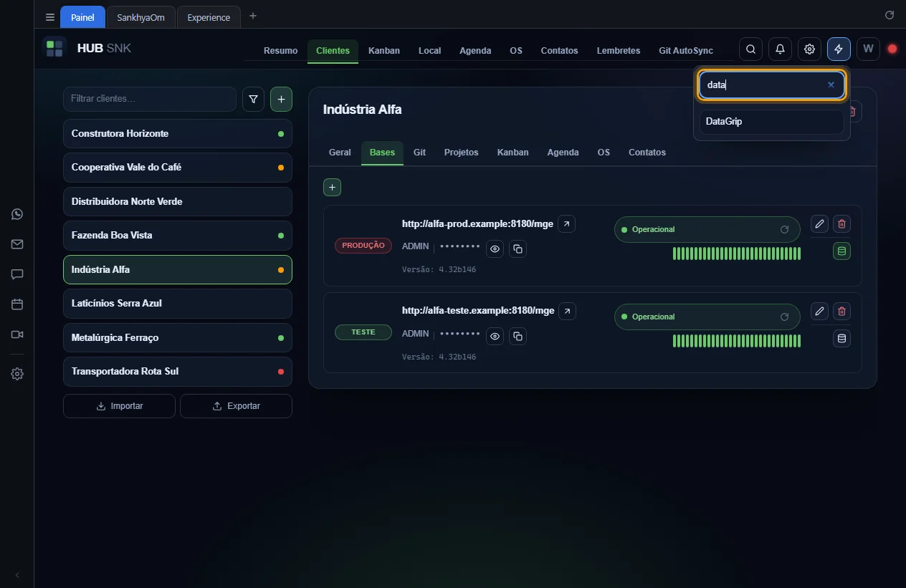The width and height of the screenshot is (906, 588).
Task: Delete the TESTE base with the trash icon
Action: pyautogui.click(x=841, y=312)
